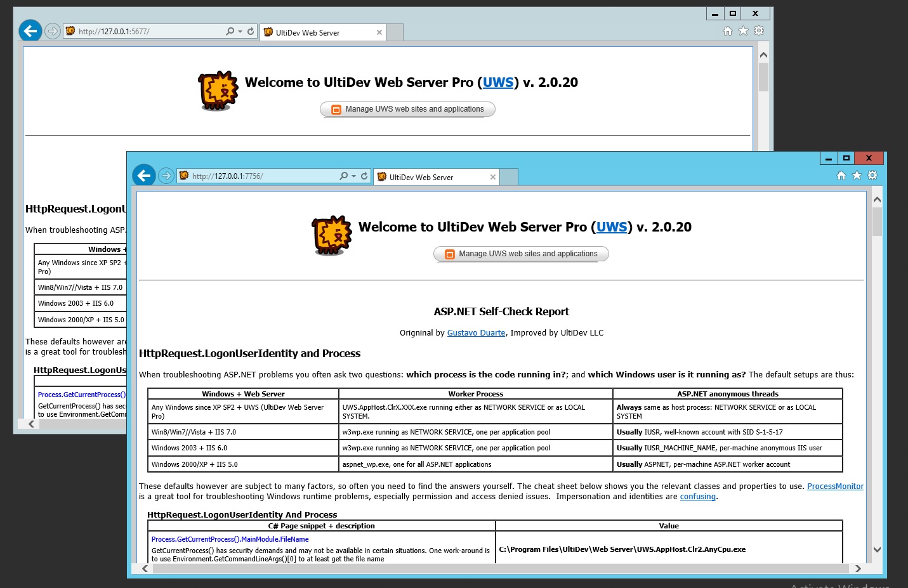
Task: Click the Forward arrow in front browser window
Action: 166,176
